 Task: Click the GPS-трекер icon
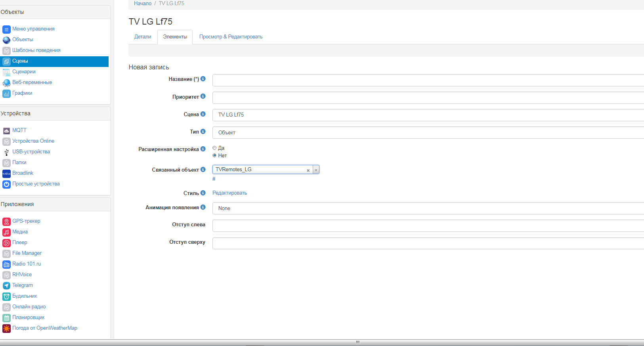(6, 221)
